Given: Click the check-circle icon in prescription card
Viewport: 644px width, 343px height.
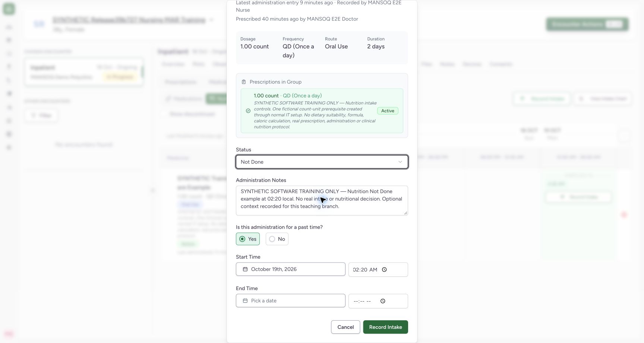Looking at the screenshot, I should (x=248, y=111).
